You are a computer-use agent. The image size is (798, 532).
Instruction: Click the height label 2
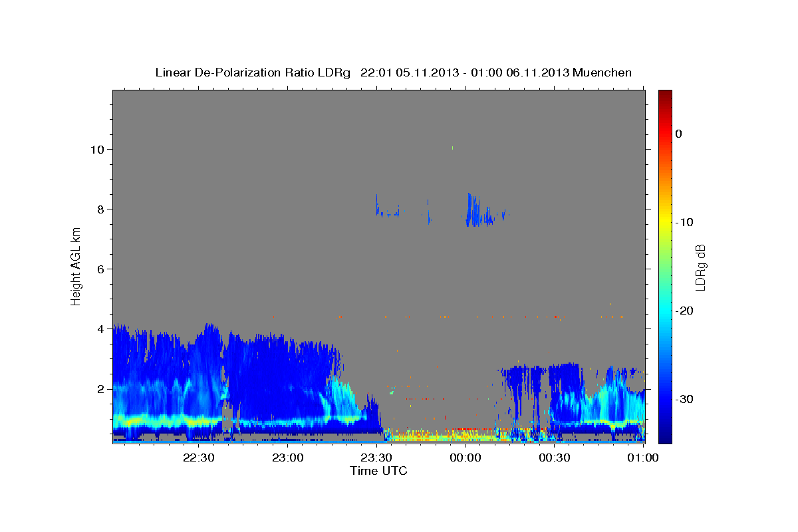point(101,388)
